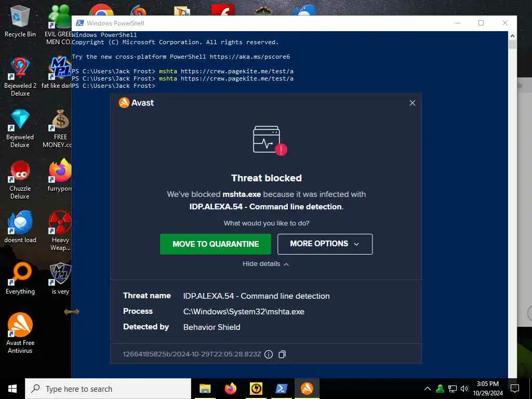
Task: Click the detection ID text 12664185825b
Action: (192, 354)
